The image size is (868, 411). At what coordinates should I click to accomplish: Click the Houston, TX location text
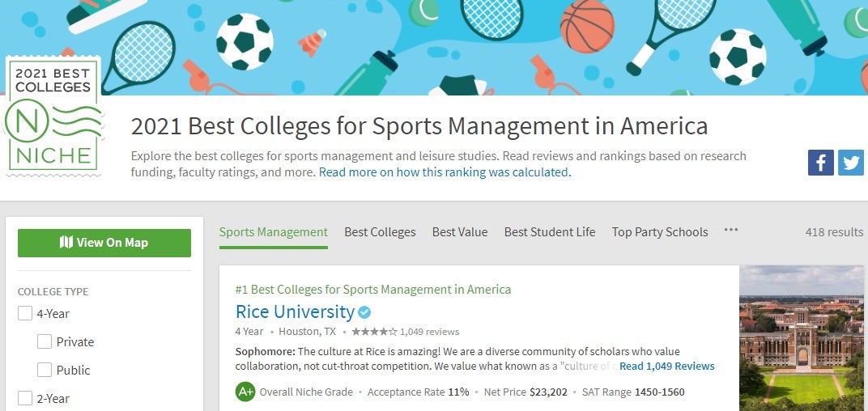pyautogui.click(x=307, y=332)
